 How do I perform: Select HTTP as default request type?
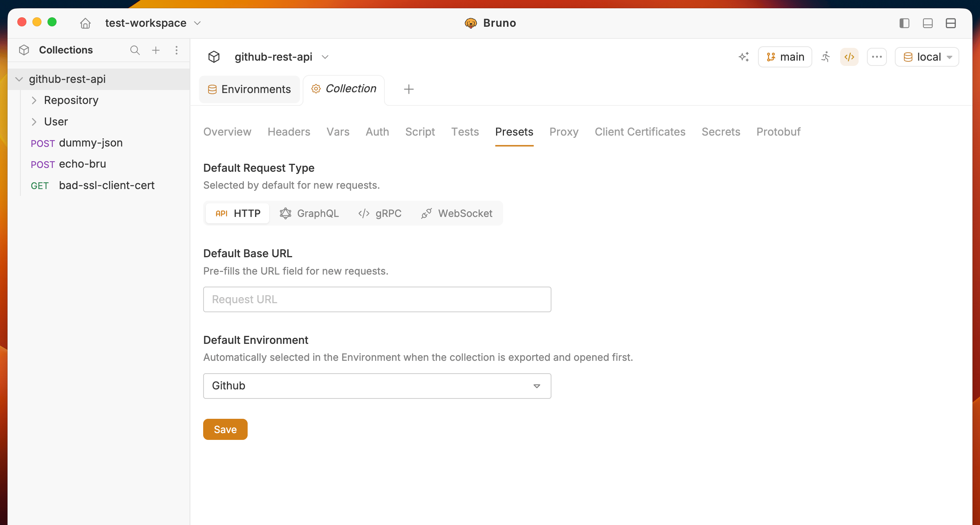click(x=238, y=213)
